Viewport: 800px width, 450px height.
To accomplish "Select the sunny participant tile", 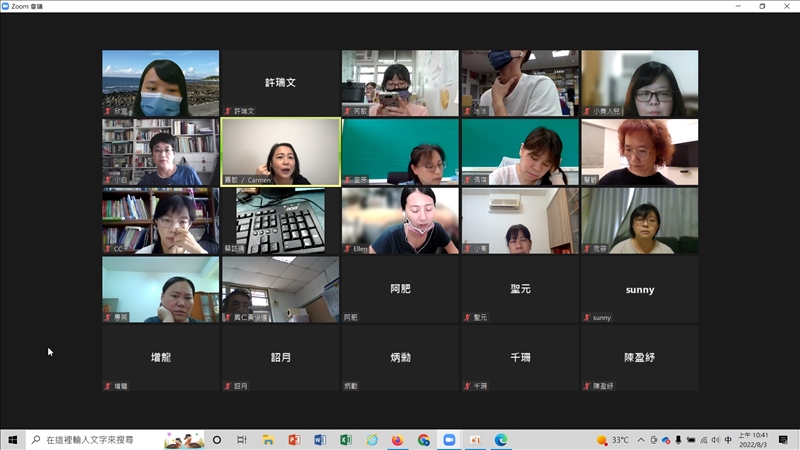I will point(639,290).
